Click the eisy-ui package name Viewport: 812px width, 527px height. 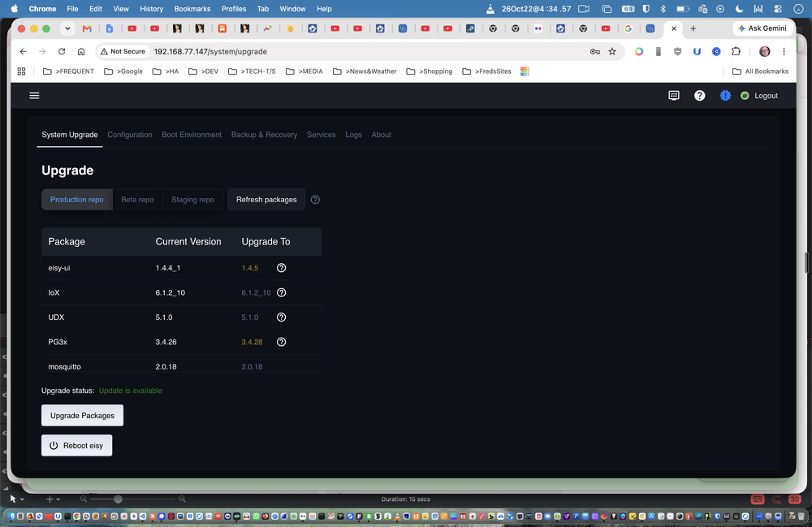(59, 268)
